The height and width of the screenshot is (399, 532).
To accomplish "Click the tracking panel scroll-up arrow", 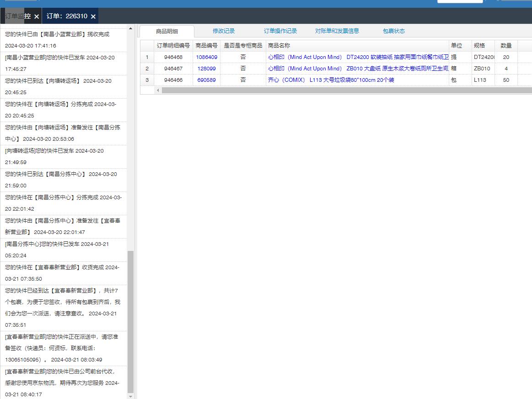I will 131,28.
